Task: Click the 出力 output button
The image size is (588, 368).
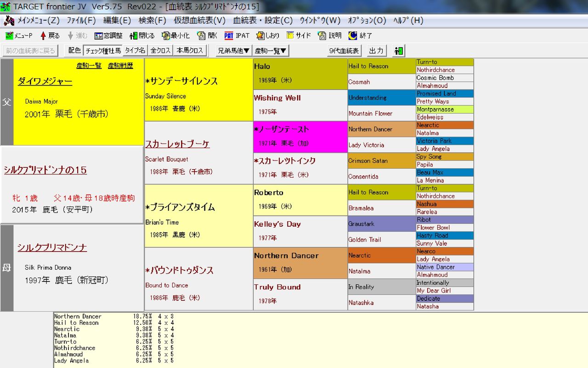Action: [x=376, y=51]
